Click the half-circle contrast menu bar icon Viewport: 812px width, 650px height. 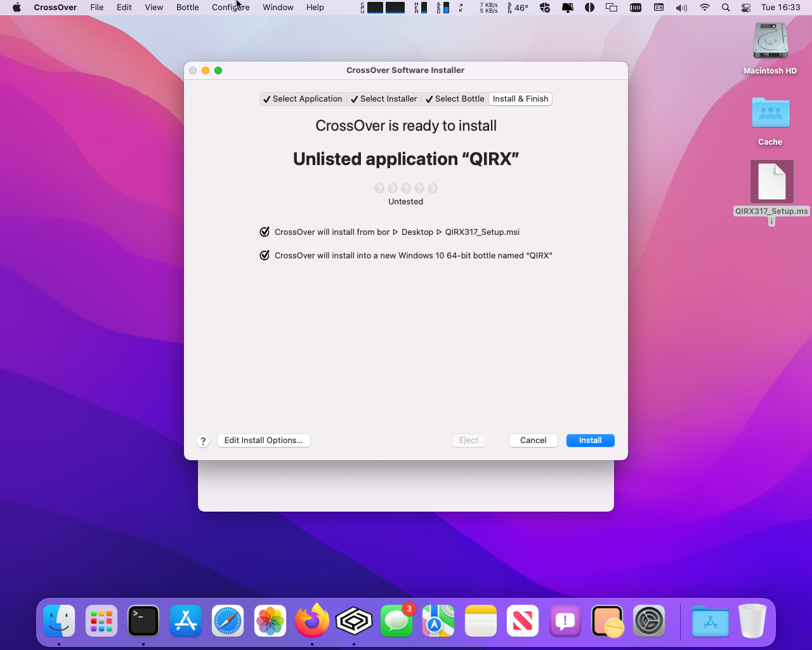(x=589, y=8)
